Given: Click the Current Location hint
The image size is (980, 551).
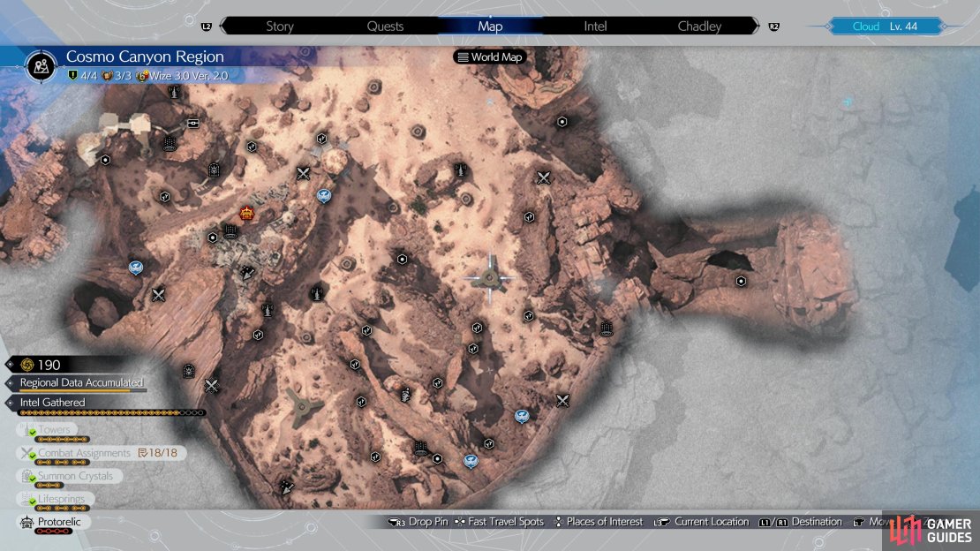Looking at the screenshot, I should click(x=702, y=522).
